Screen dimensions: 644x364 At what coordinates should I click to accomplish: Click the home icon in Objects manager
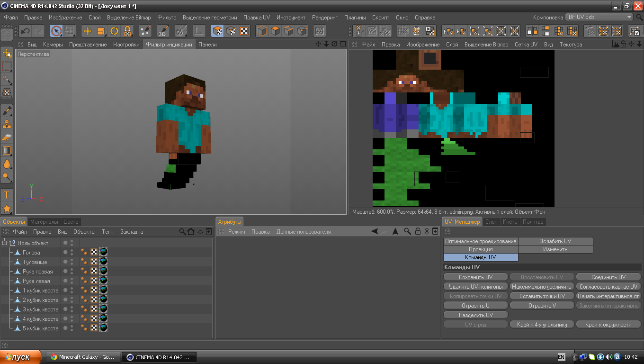191,232
